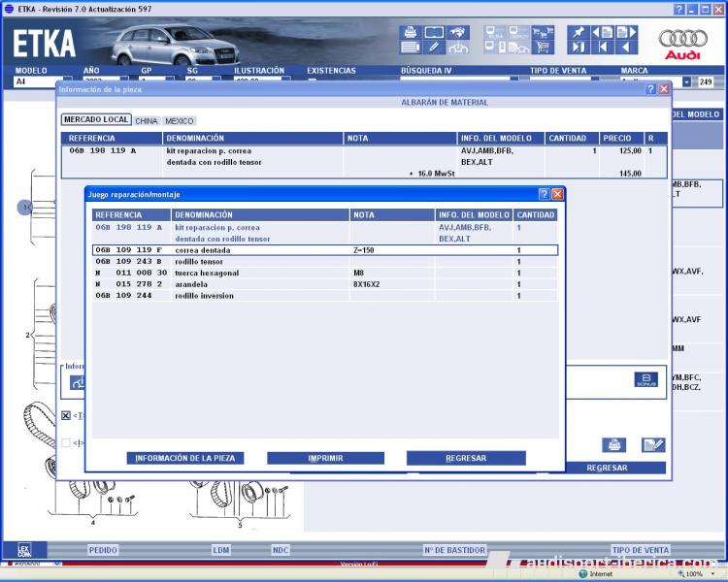Click the MODELO input field showing A4

(x=38, y=81)
